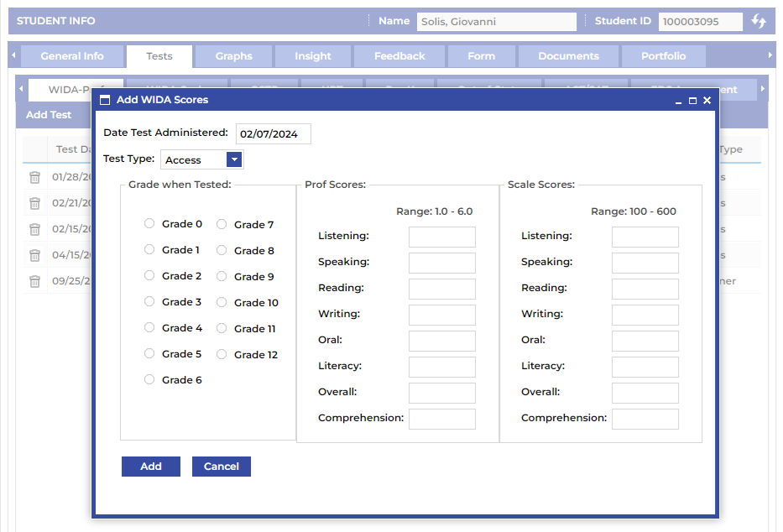Select Grade 0 radio button
The height and width of the screenshot is (532, 783).
[x=149, y=223]
